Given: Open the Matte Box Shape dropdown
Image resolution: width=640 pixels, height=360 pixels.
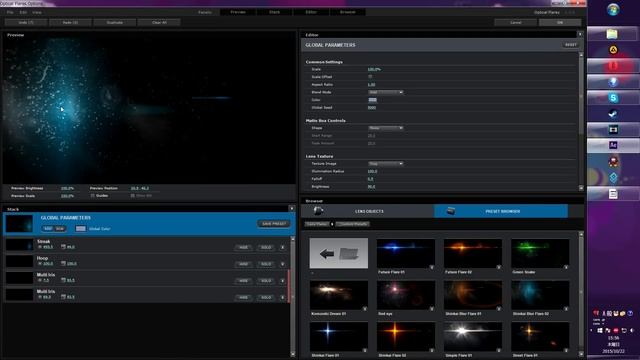Looking at the screenshot, I should point(386,128).
